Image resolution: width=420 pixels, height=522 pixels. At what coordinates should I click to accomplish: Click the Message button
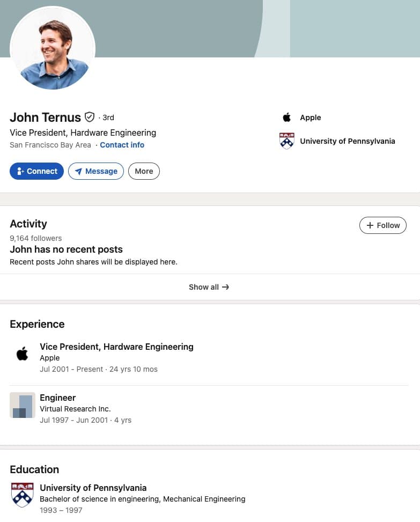[96, 171]
